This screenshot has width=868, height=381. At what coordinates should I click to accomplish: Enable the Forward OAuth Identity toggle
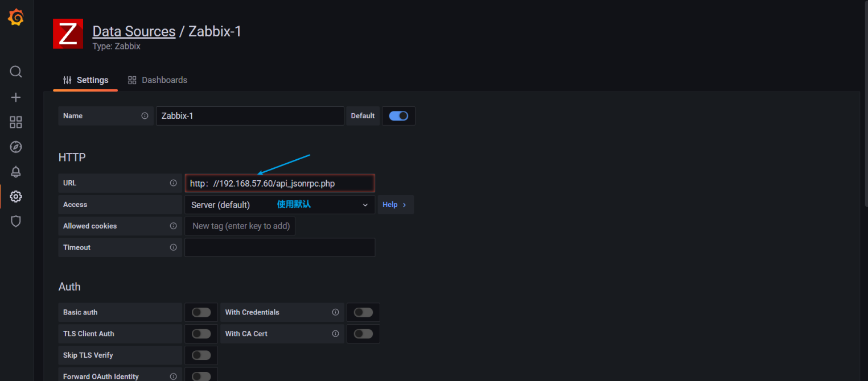[201, 376]
